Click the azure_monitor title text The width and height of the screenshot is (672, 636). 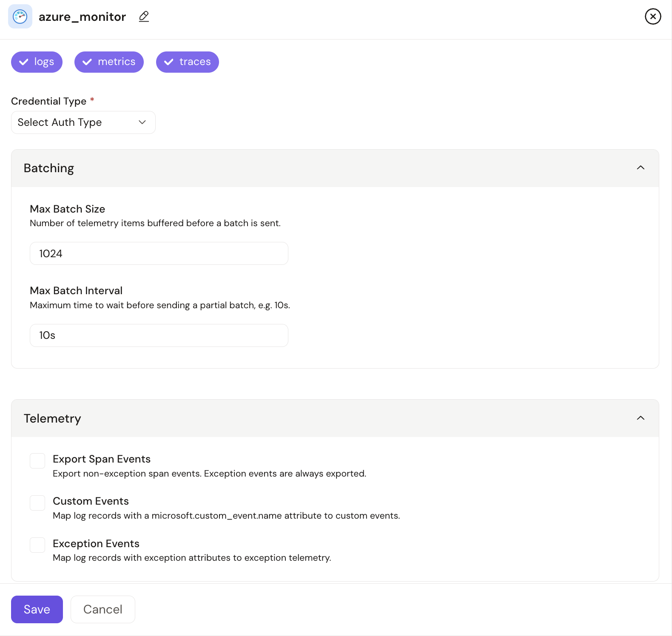83,17
